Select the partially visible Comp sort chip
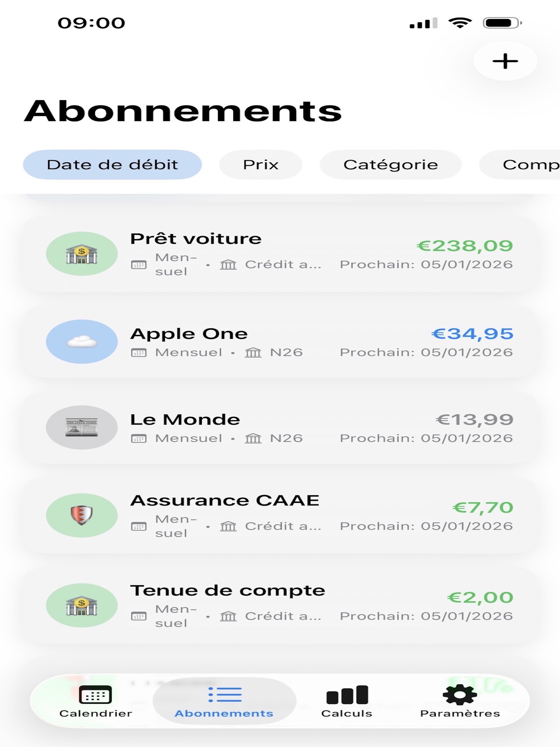This screenshot has height=747, width=560. pos(520,164)
